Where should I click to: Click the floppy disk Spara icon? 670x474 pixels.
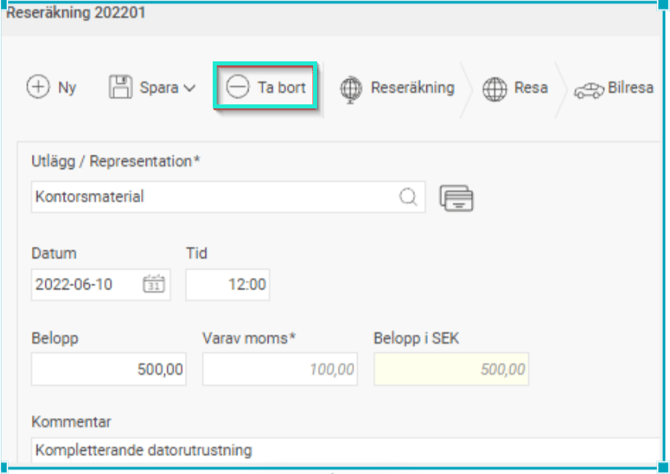[x=120, y=88]
